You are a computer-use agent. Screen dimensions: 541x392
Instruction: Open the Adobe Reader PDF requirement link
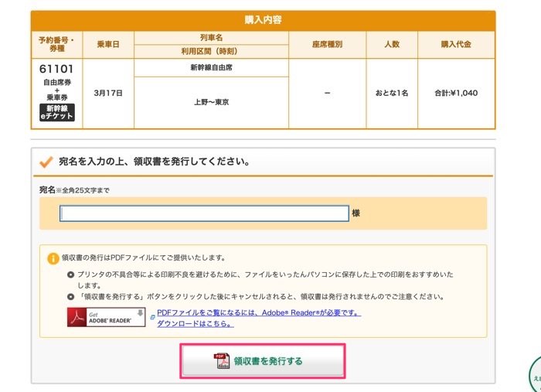click(x=259, y=312)
